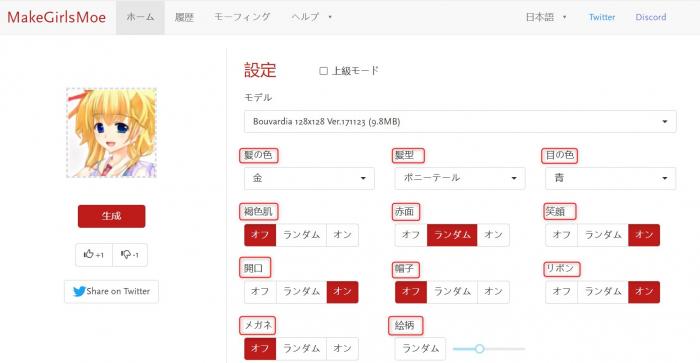This screenshot has width=700, height=363.
Task: Open the 髪の色 dropdown showing 金
Action: tap(309, 178)
